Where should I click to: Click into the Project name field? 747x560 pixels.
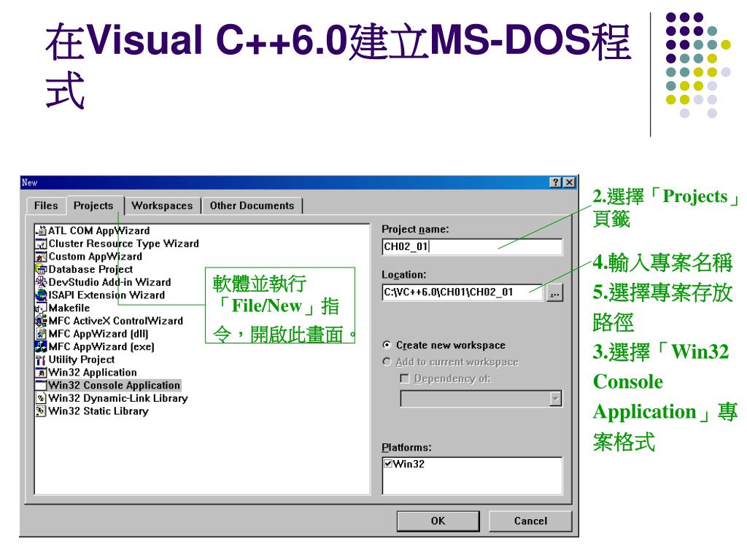tap(472, 246)
